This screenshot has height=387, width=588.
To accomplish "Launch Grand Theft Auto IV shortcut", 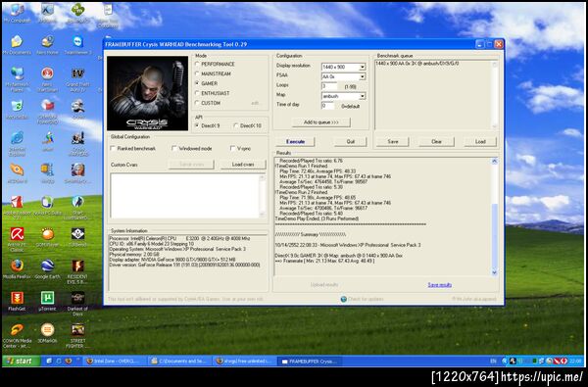I will (x=78, y=78).
